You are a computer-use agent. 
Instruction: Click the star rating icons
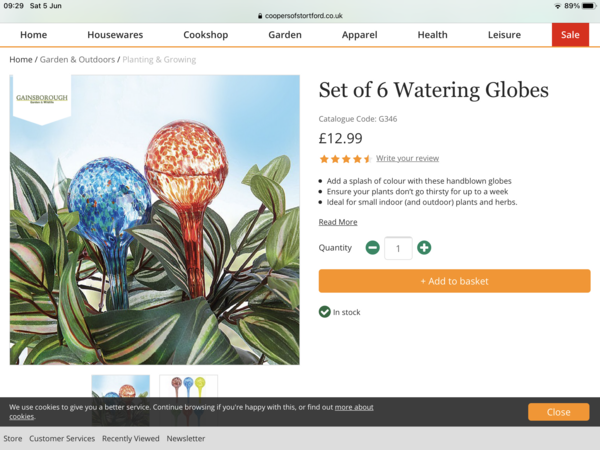[x=345, y=159]
